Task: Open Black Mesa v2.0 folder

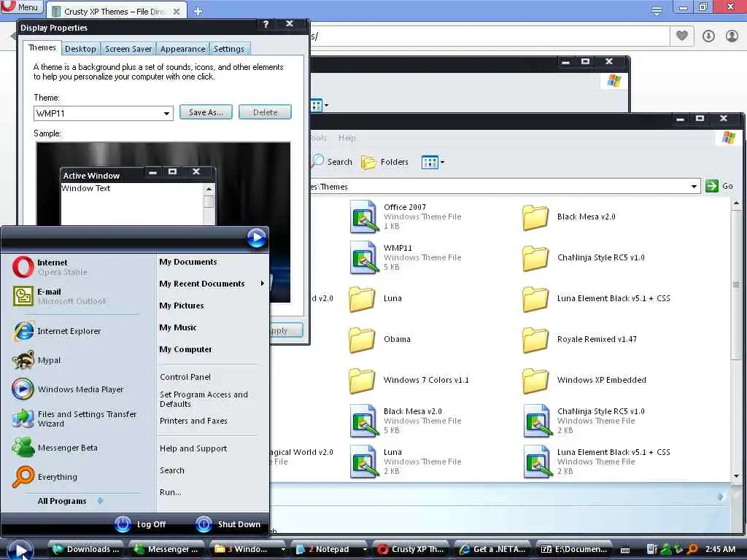Action: tap(569, 217)
